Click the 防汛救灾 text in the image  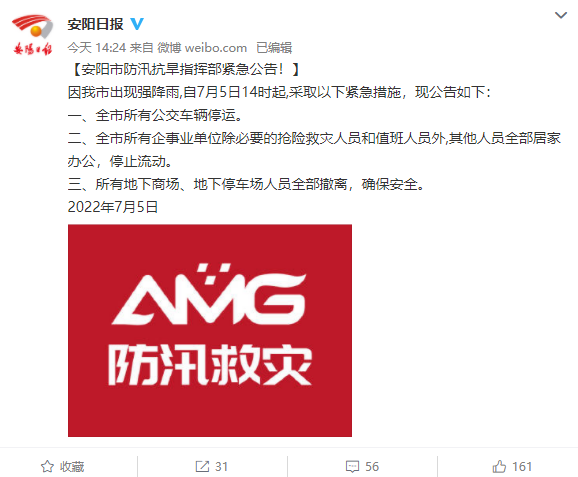tap(210, 365)
